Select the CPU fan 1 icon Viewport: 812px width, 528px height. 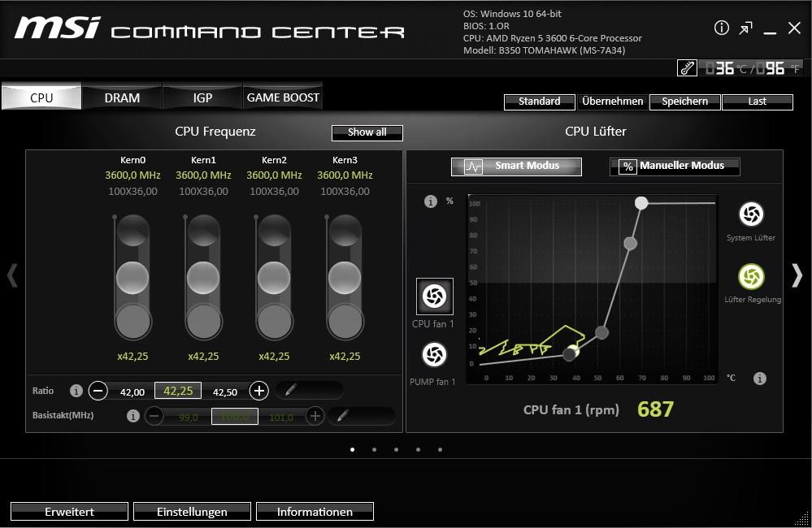[x=435, y=296]
